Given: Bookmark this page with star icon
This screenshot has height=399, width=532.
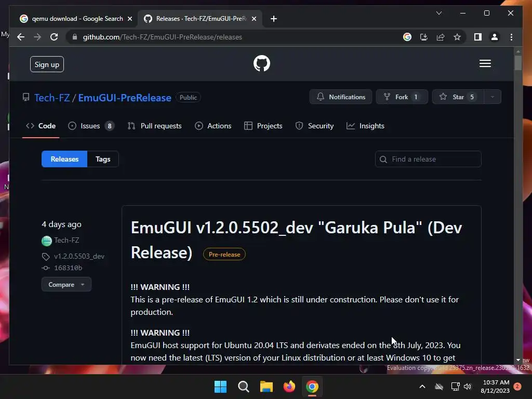Looking at the screenshot, I should tap(457, 37).
